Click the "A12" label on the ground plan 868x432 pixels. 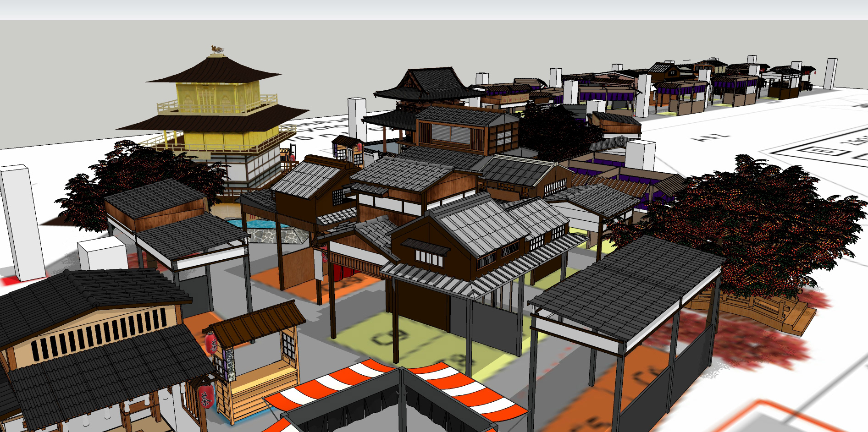click(x=711, y=137)
